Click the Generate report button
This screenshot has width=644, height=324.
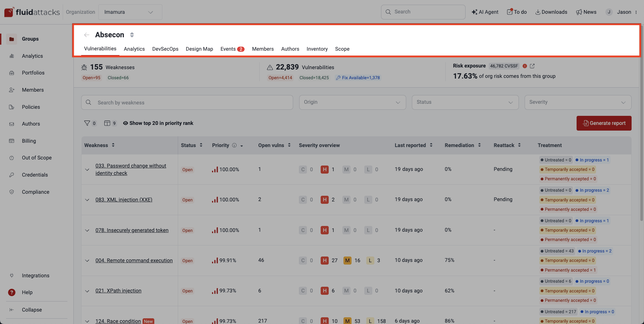pyautogui.click(x=604, y=123)
